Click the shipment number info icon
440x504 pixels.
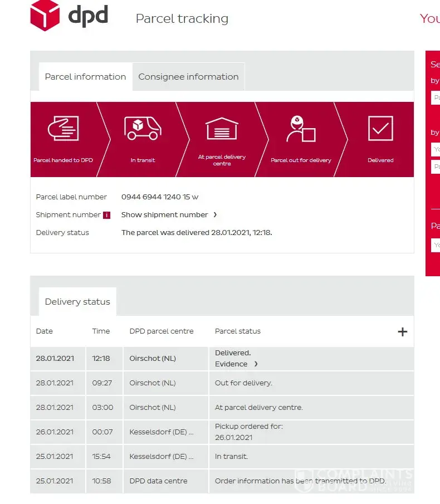click(x=106, y=215)
